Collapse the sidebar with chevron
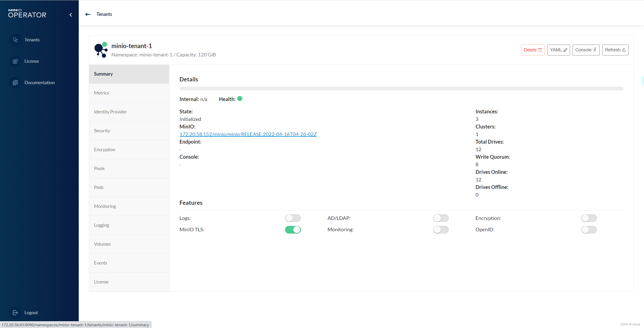This screenshot has width=644, height=328. click(x=71, y=15)
